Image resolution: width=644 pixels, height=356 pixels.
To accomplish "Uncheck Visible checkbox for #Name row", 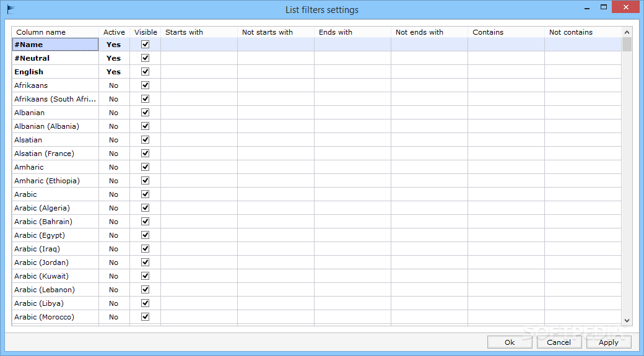I will pyautogui.click(x=145, y=45).
